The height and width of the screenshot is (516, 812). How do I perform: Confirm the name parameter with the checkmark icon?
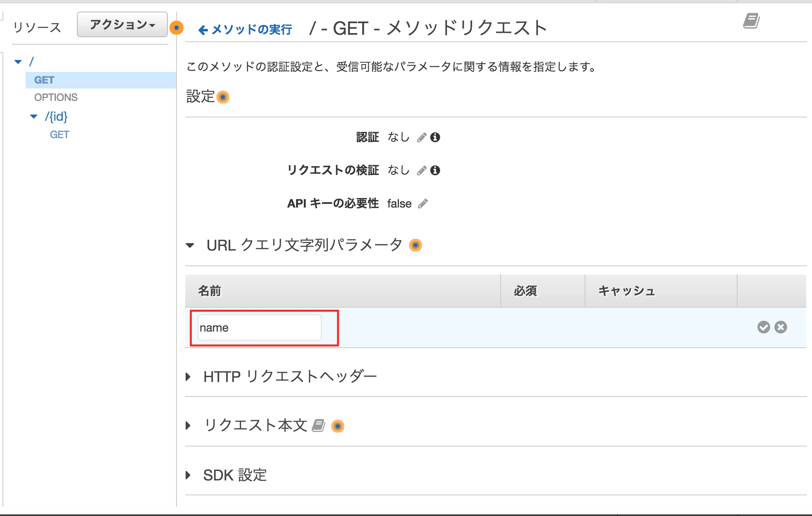[x=764, y=327]
